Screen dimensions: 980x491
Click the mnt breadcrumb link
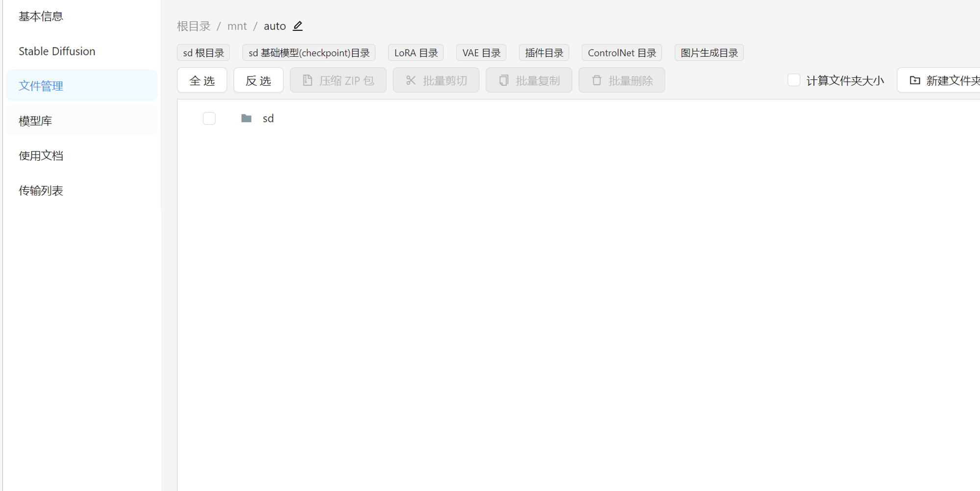point(237,26)
